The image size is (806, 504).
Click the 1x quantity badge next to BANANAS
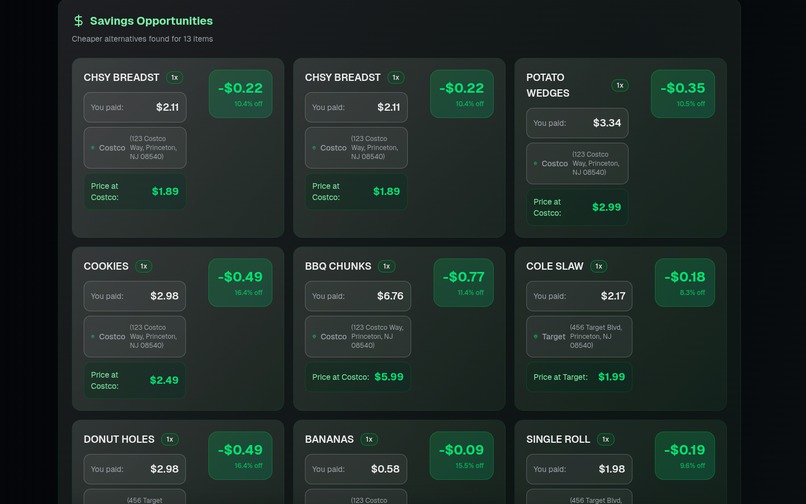pyautogui.click(x=369, y=439)
